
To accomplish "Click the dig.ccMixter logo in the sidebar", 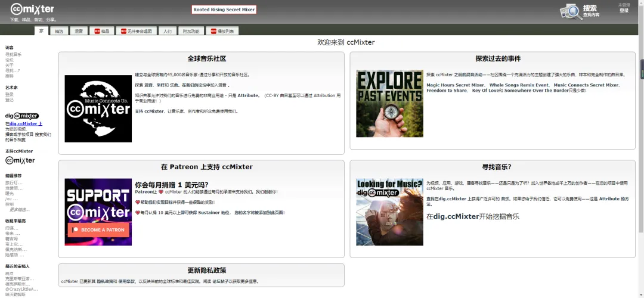I will 22,116.
